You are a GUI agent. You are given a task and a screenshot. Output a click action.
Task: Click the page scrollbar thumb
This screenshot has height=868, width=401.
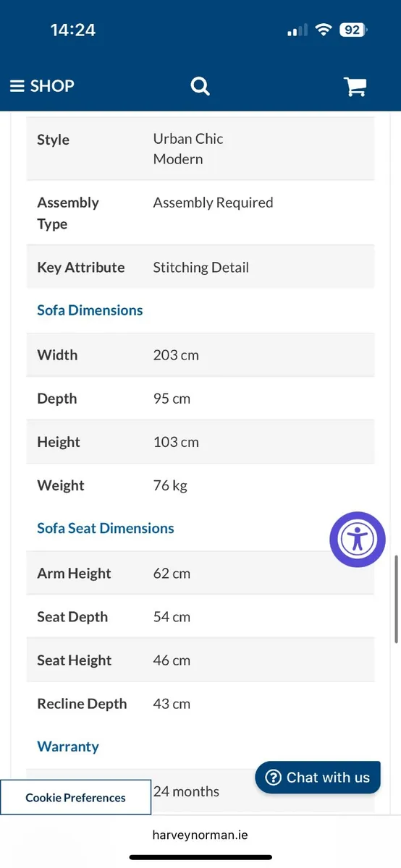click(x=397, y=599)
